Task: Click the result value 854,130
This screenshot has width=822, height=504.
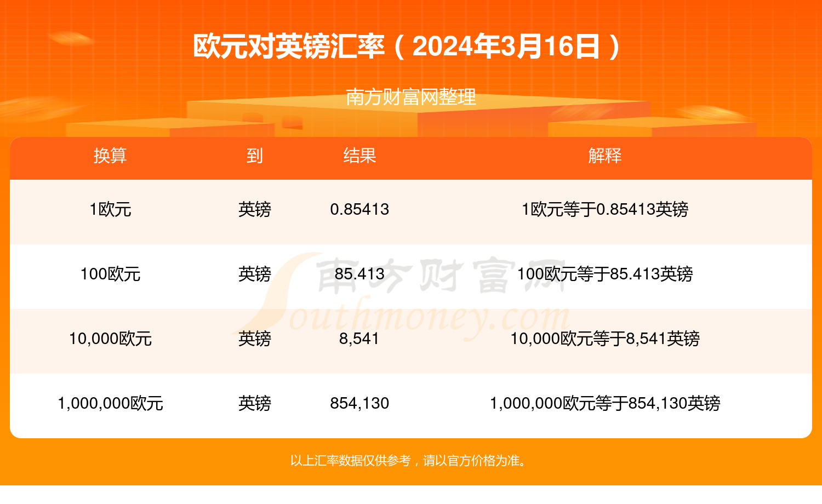Action: click(x=359, y=403)
